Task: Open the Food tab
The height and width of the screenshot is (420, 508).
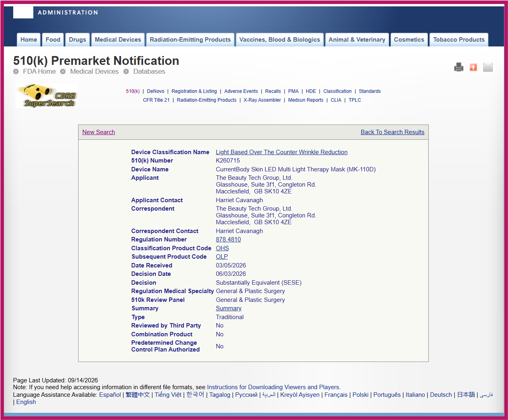Action: point(53,40)
